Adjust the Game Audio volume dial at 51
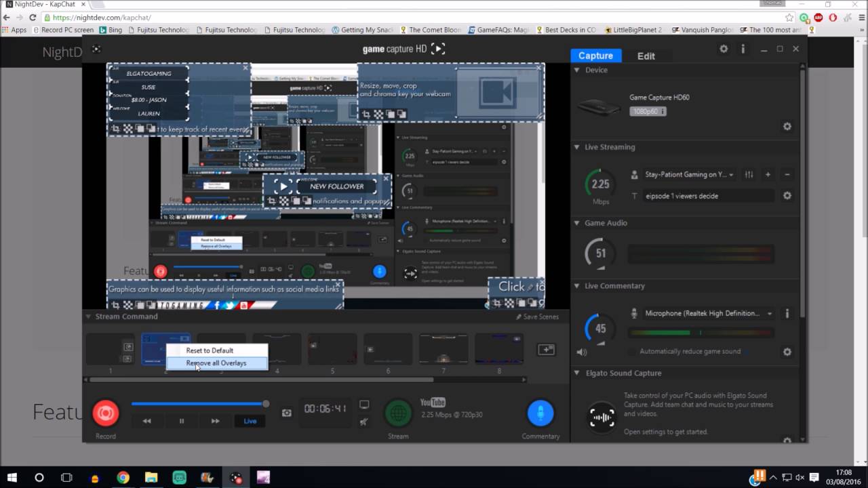 pos(600,253)
